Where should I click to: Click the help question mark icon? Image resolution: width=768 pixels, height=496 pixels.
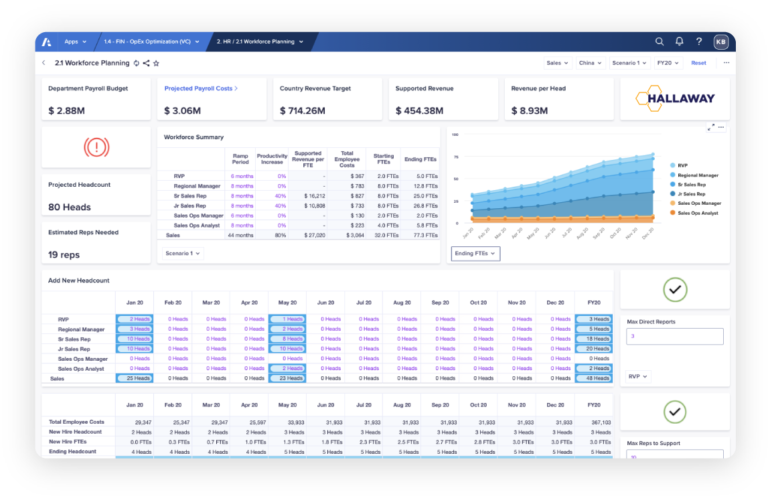[x=699, y=41]
